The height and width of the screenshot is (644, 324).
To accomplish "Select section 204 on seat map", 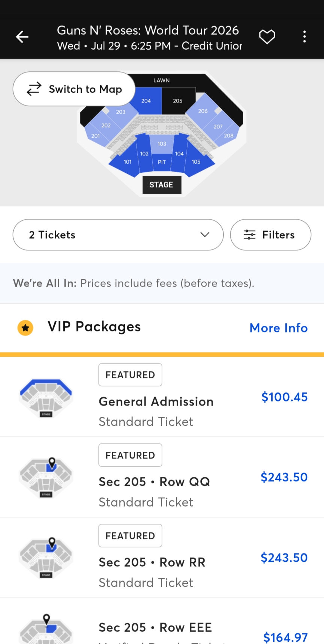I will (147, 101).
